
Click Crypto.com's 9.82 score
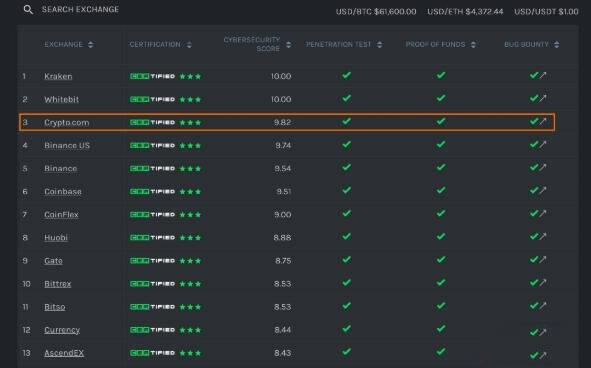[x=282, y=123]
